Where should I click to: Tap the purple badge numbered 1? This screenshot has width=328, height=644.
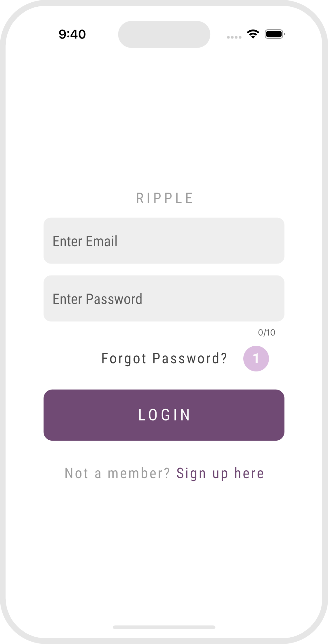pos(256,358)
